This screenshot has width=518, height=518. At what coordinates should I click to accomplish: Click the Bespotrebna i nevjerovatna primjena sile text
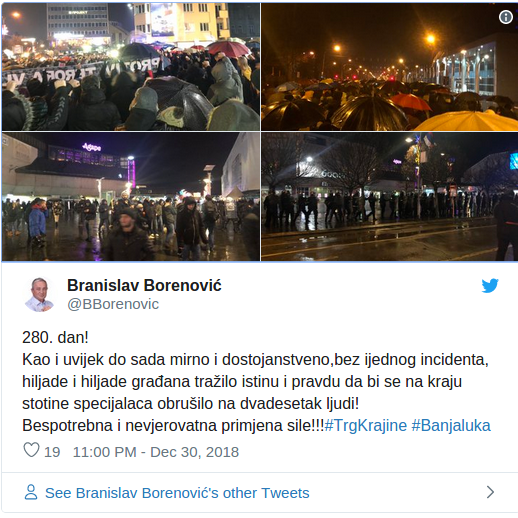(x=173, y=426)
